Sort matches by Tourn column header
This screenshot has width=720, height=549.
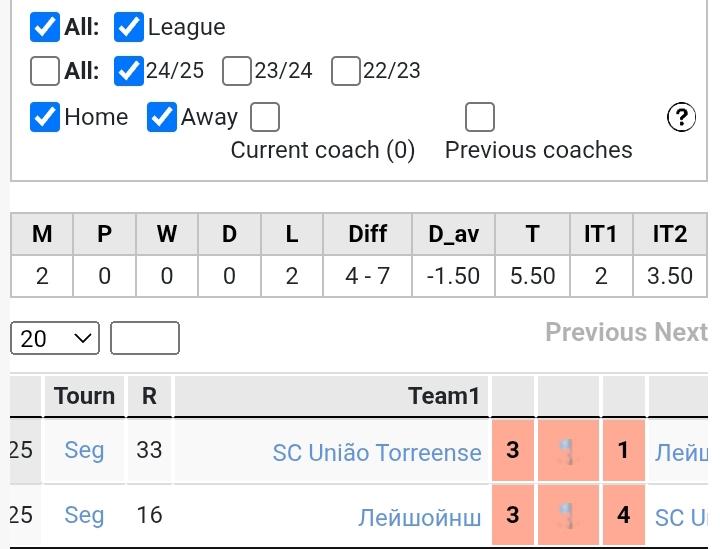[85, 396]
